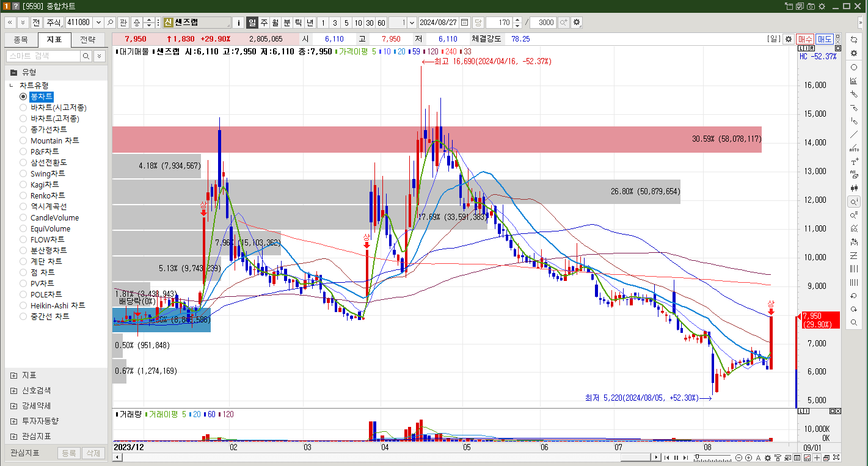Select the 분 (minute) period button
This screenshot has width=868, height=466.
287,23
